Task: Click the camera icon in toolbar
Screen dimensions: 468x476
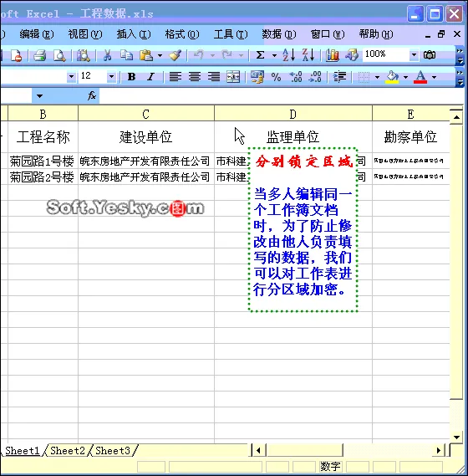Action: pos(430,55)
